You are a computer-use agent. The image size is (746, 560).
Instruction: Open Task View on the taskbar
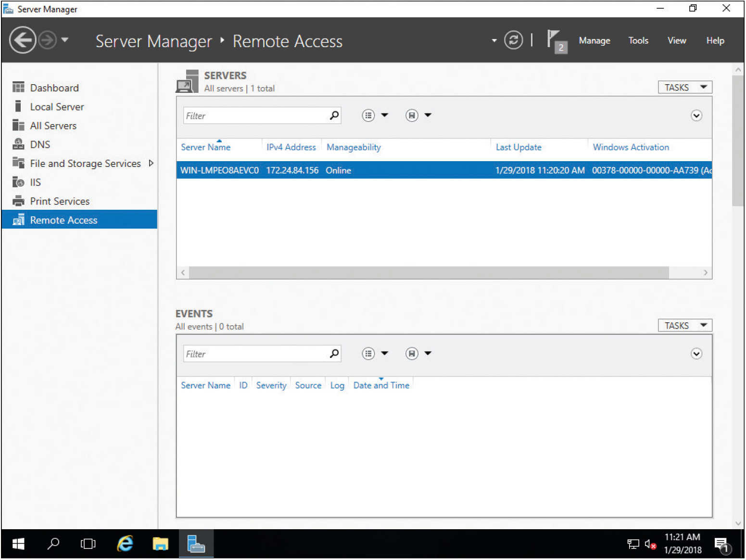click(x=88, y=544)
